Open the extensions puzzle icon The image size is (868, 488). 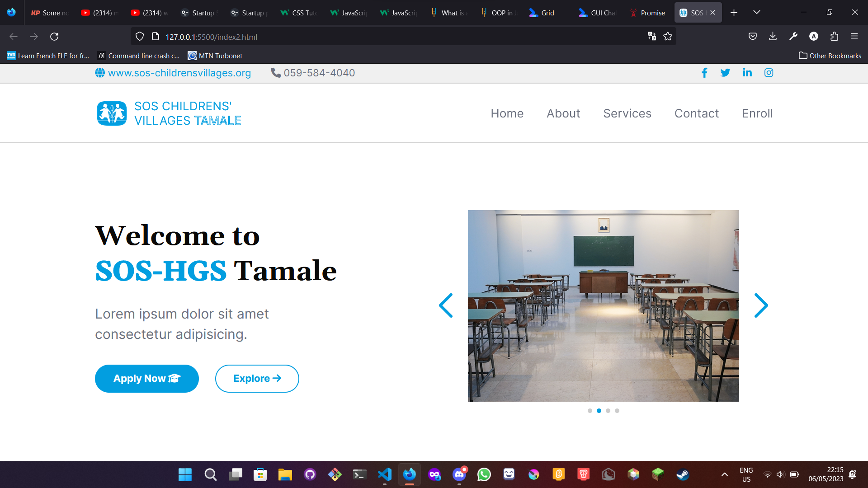834,37
